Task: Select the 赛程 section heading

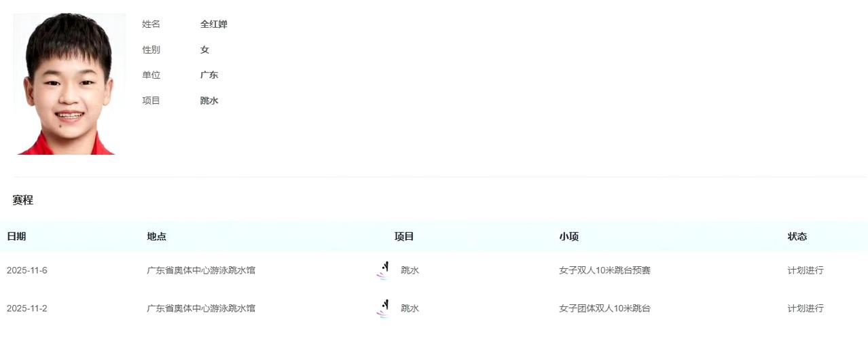Action: [x=22, y=200]
